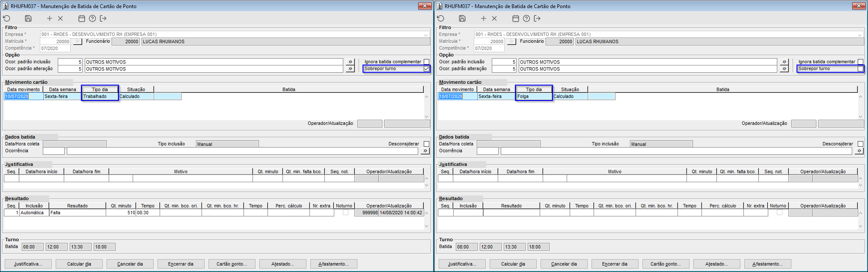Toggle Ignora batida complementar in left window
Screen dimensions: 868x272
[426, 62]
